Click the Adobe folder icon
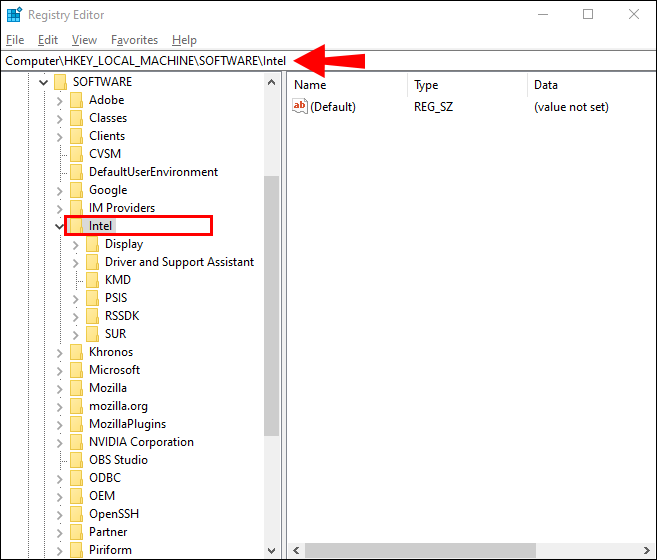657x560 pixels. tap(76, 100)
